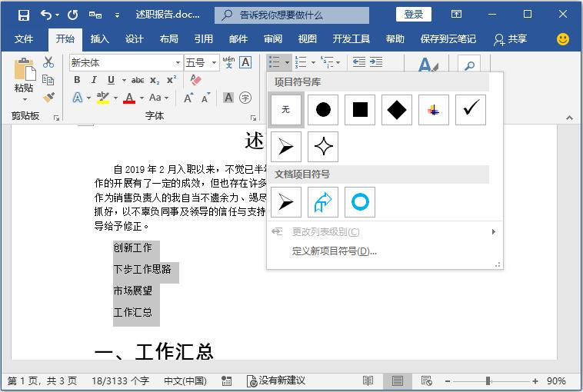Image resolution: width=583 pixels, height=392 pixels.
Task: Open font color dropdown arrow
Action: tap(142, 98)
